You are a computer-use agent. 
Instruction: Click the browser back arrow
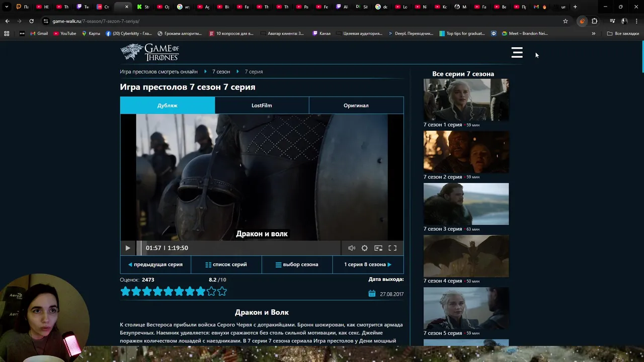(7, 21)
